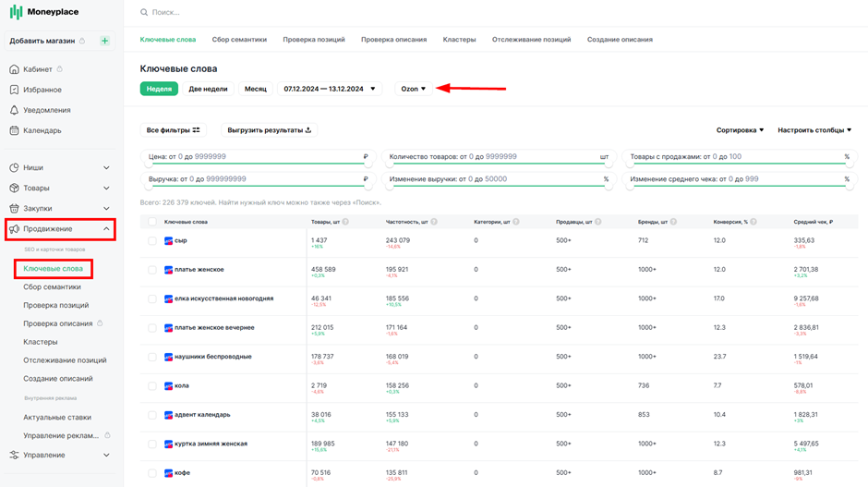Check the box for the кола row
The image size is (868, 487).
pyautogui.click(x=152, y=385)
